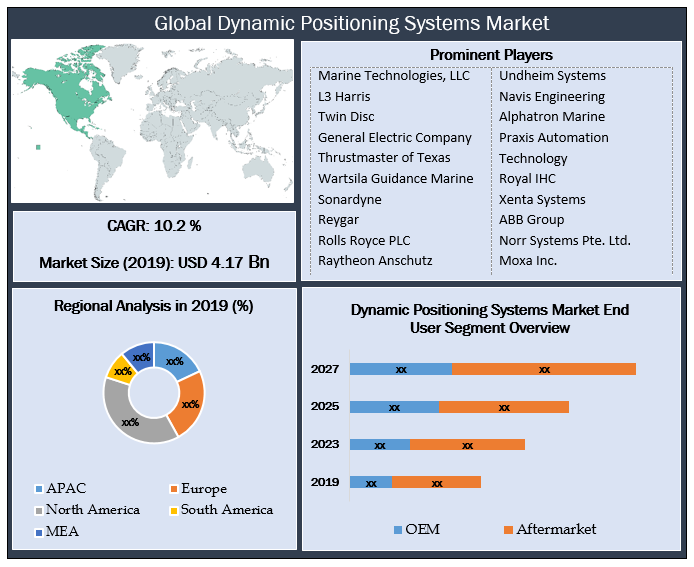Select the North America legend swatch
Image resolution: width=694 pixels, height=567 pixels.
coord(39,510)
